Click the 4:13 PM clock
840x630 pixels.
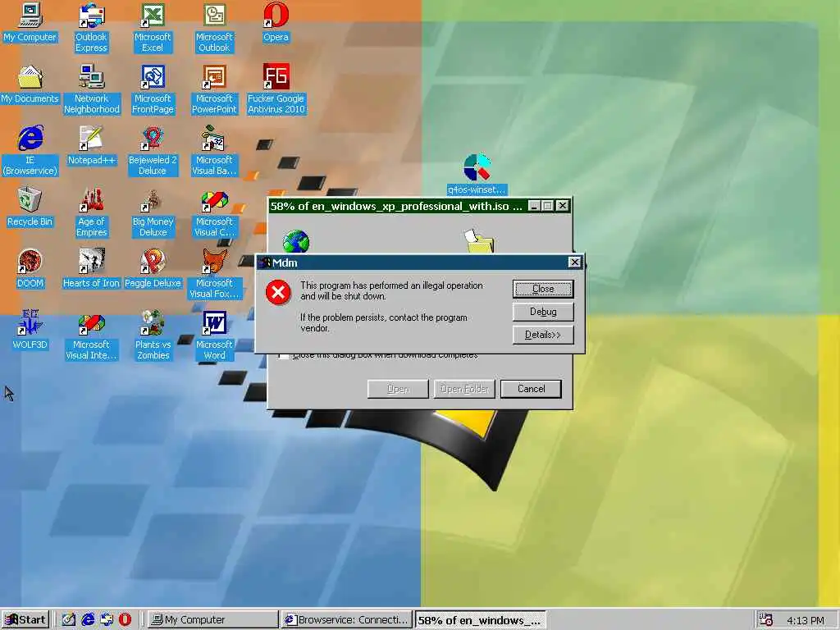pyautogui.click(x=806, y=620)
